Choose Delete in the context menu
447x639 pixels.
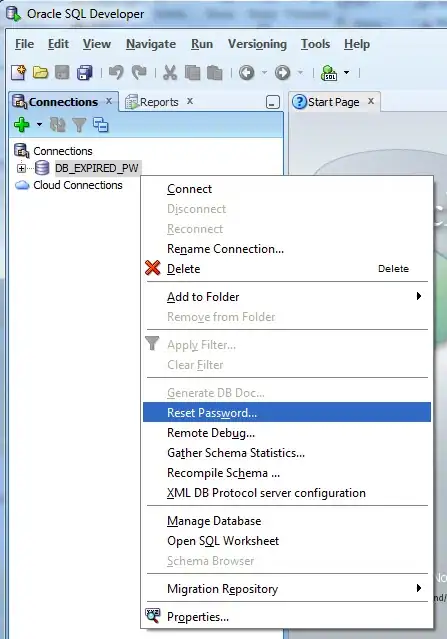[287, 269]
